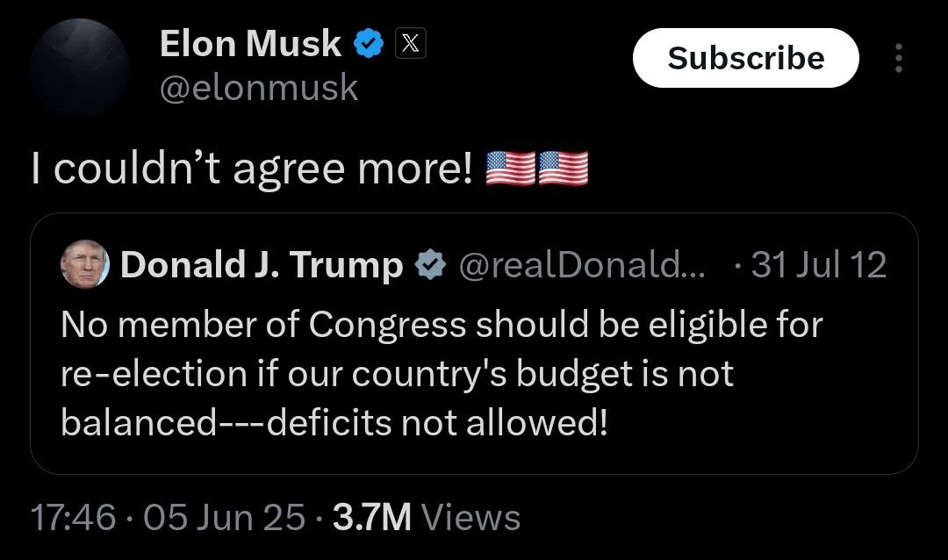Open the 3.7M Views count
948x560 pixels.
[426, 517]
